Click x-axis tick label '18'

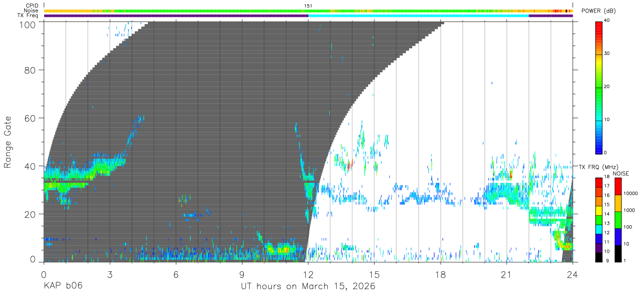point(441,274)
